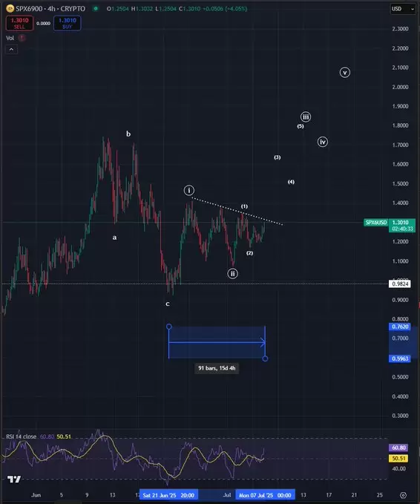The height and width of the screenshot is (504, 420).
Task: Click the TradingView logo icon
Action: [14, 480]
